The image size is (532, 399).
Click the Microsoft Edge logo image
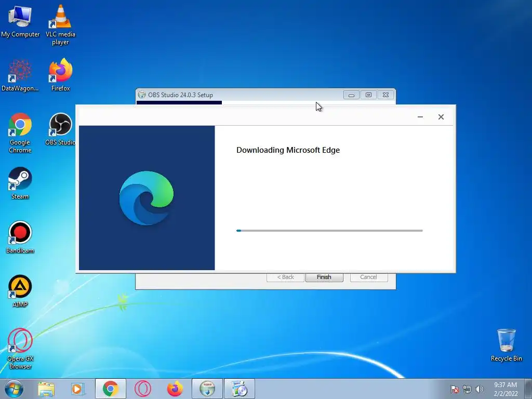147,198
